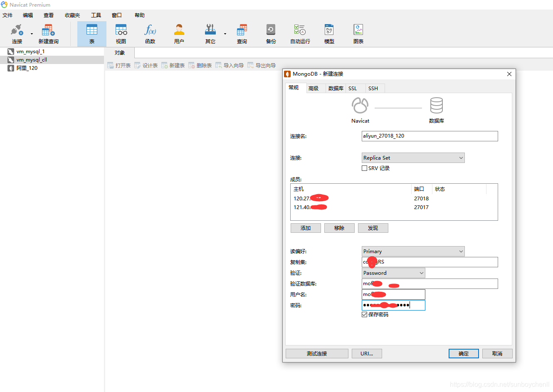Select vm_mysql_1 connection in tree
This screenshot has height=392, width=553.
click(52, 52)
